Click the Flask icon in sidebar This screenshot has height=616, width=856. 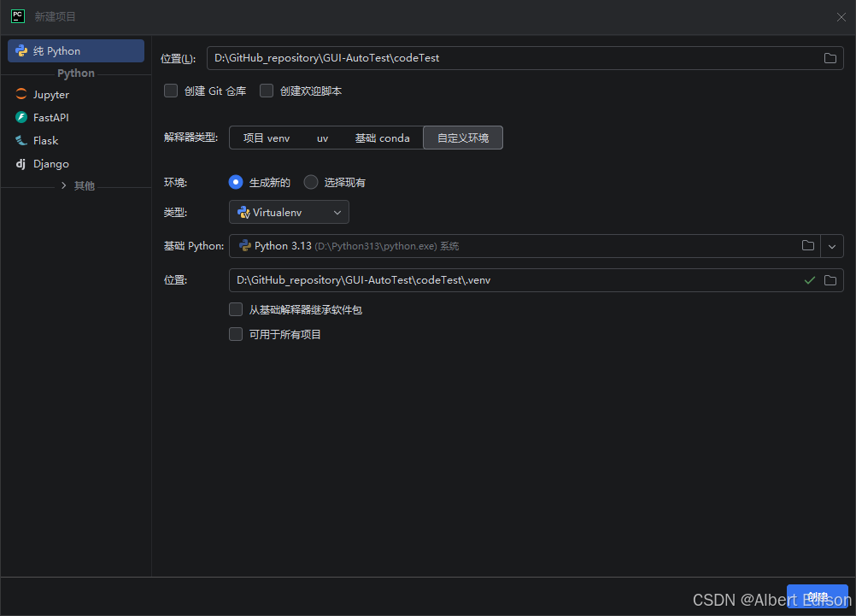click(21, 140)
